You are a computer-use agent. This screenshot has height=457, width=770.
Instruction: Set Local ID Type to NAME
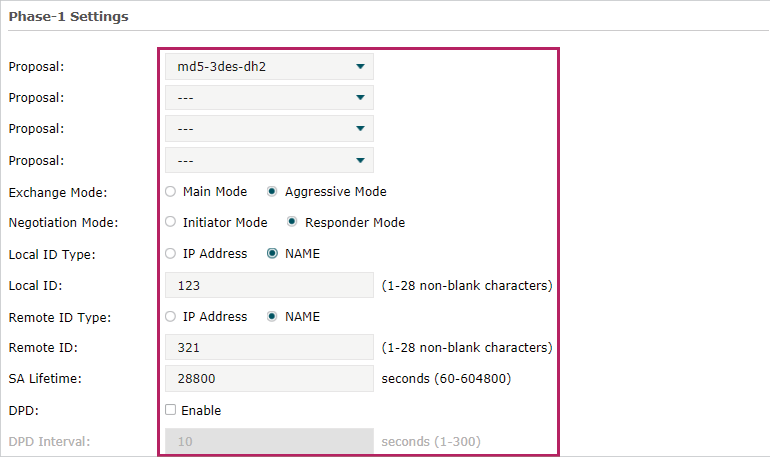(x=272, y=254)
